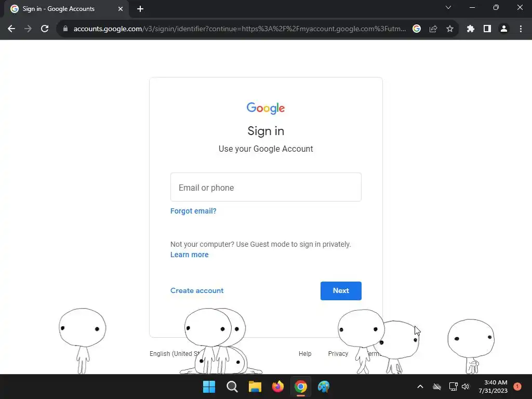This screenshot has width=532, height=399.
Task: Close the Sign in - Google Accounts tab
Action: [x=121, y=9]
